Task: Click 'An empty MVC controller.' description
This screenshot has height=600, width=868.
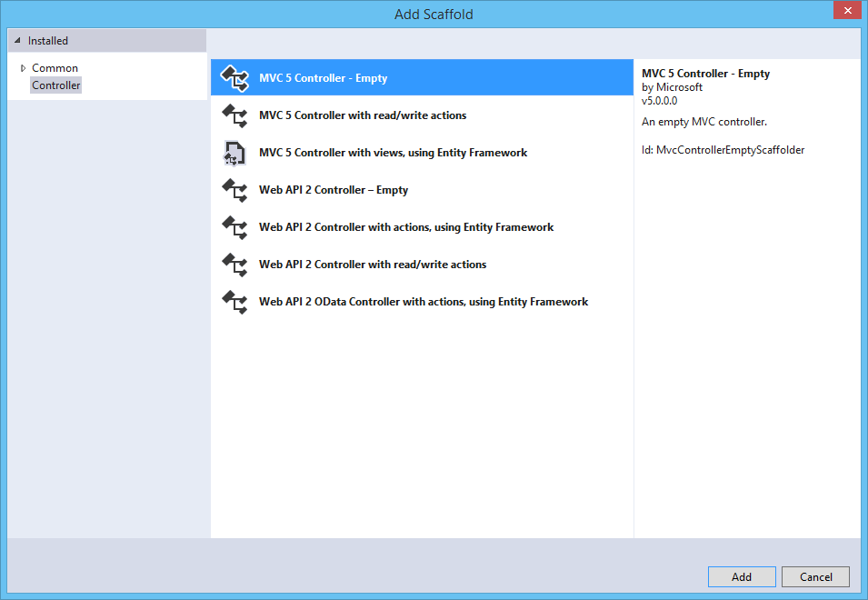Action: (x=704, y=122)
